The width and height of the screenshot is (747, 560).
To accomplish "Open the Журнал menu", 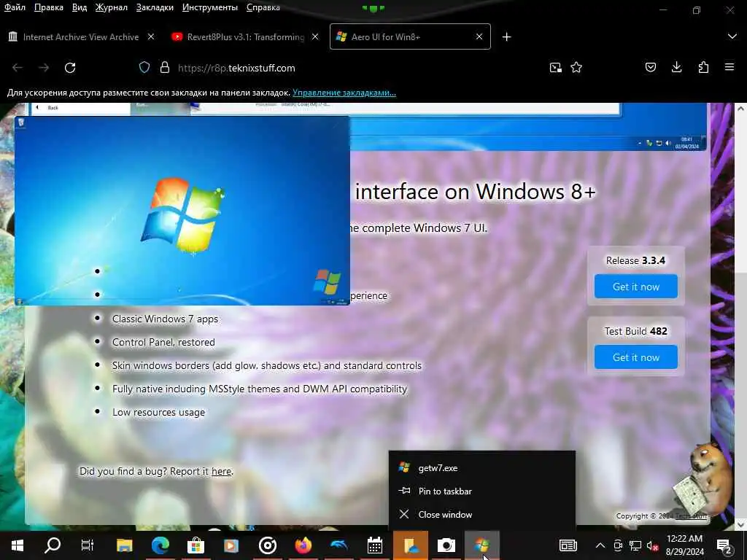I will (112, 7).
